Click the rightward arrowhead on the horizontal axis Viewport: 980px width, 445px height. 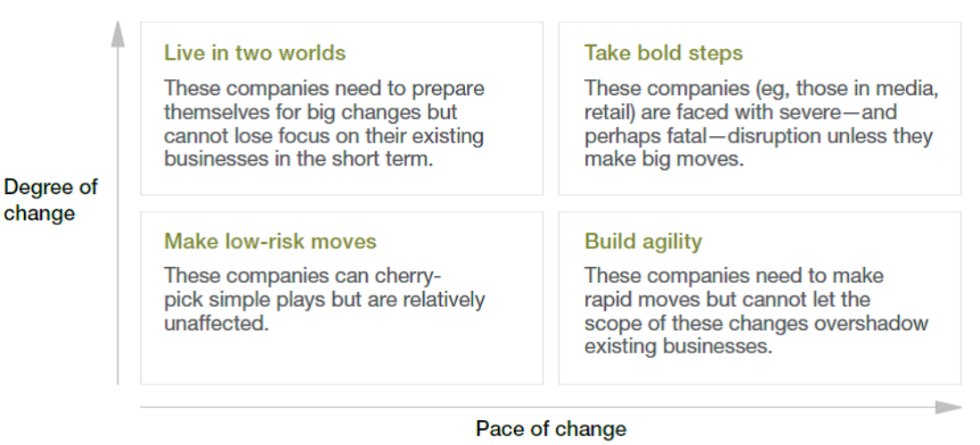(948, 407)
